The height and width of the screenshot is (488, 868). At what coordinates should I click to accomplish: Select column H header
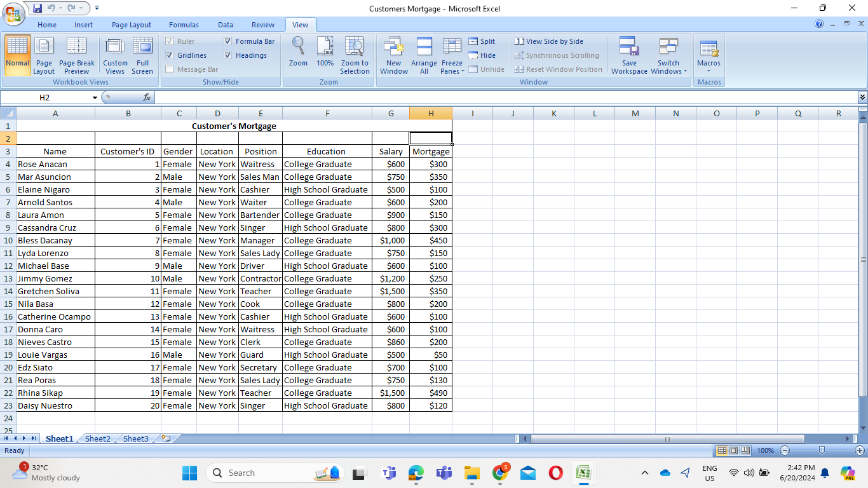point(431,113)
